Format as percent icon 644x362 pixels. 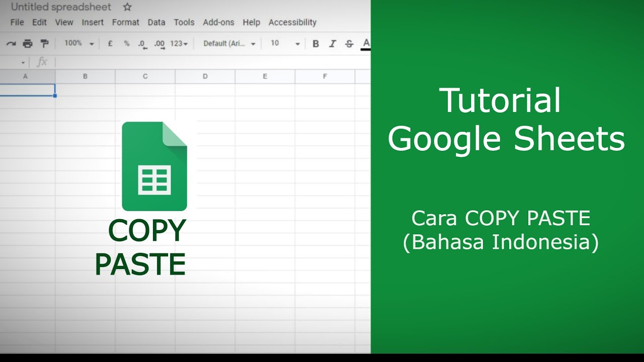pos(127,44)
